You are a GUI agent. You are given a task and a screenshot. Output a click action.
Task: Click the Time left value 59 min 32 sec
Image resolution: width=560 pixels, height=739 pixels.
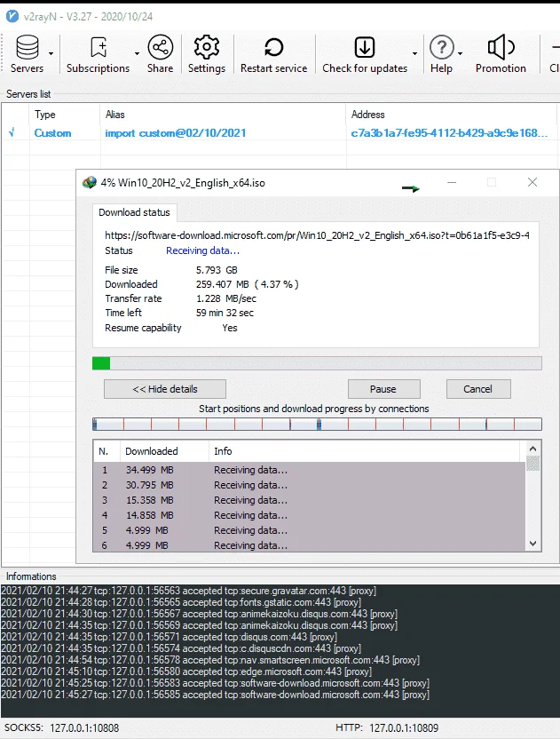[x=225, y=313]
